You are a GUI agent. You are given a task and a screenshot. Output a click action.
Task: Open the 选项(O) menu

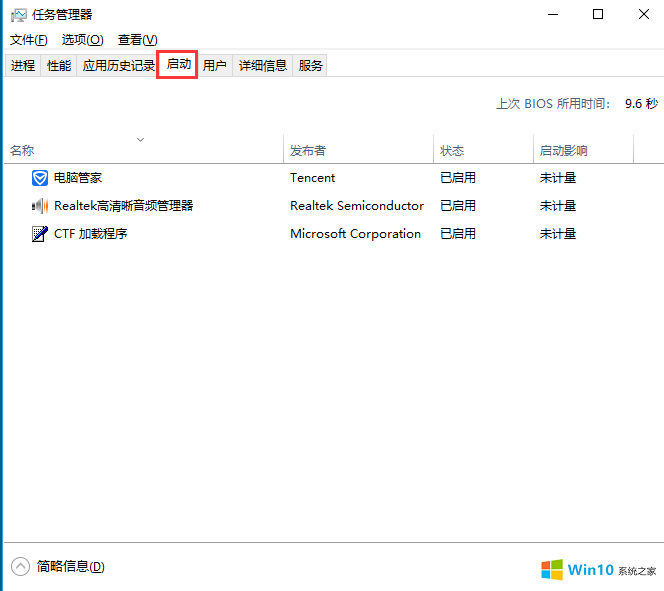tap(83, 40)
